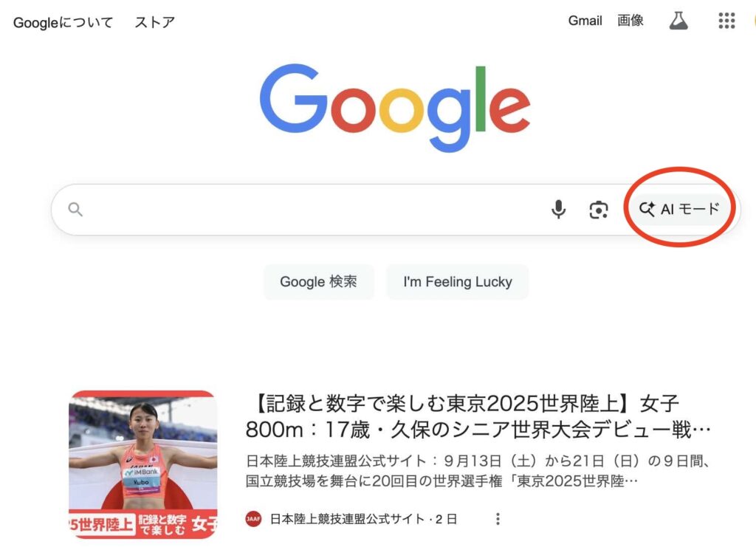
Task: Open the three-dot menu on news card
Action: click(x=498, y=518)
